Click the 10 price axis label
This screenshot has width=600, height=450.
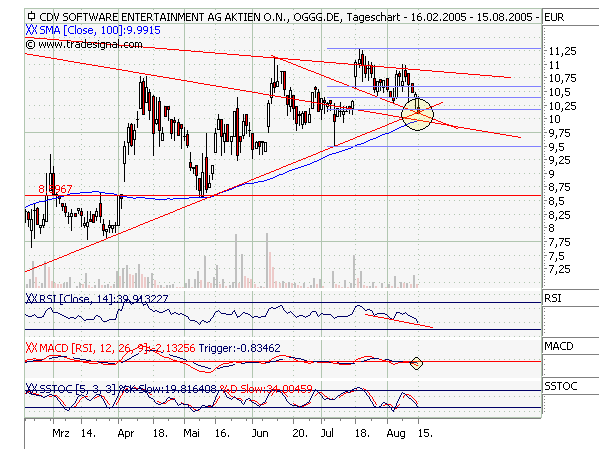[554, 119]
